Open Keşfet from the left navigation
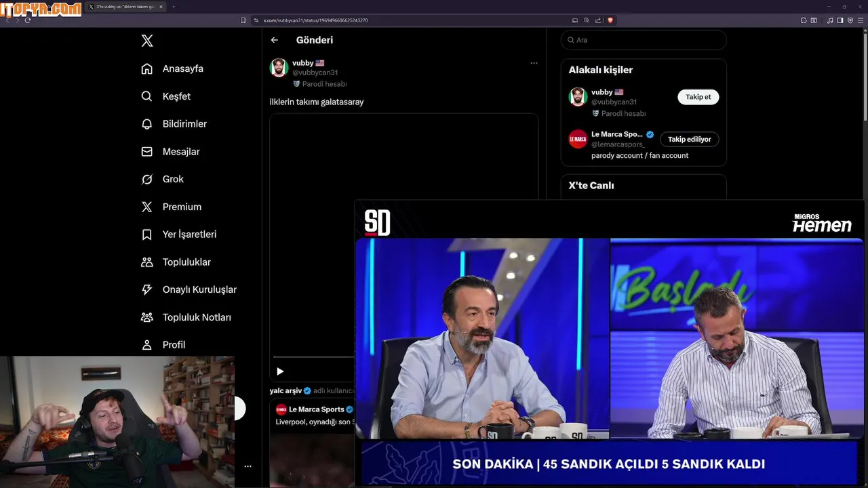 tap(165, 96)
